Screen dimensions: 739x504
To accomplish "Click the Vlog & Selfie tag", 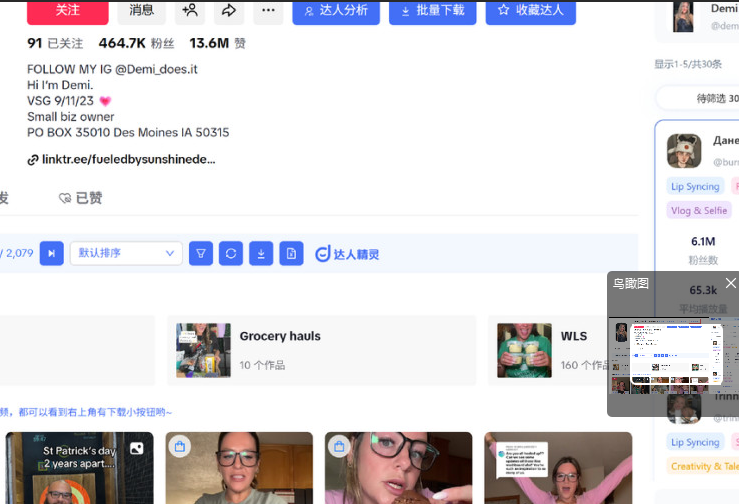I will (x=699, y=210).
